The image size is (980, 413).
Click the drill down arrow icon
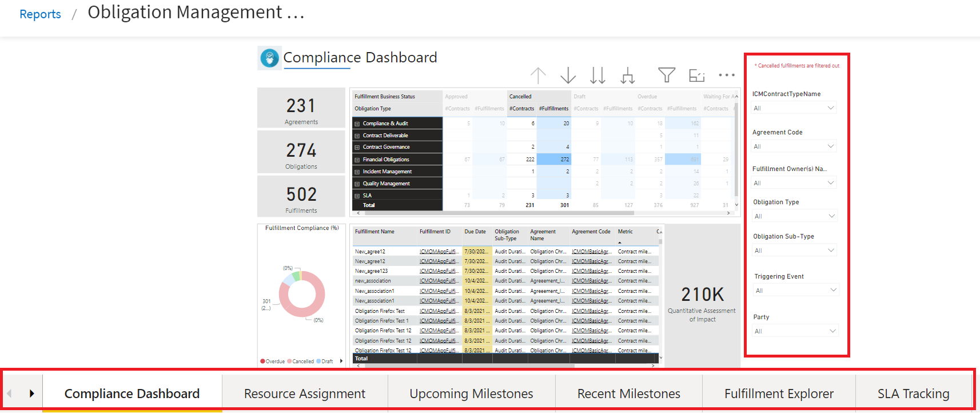click(568, 76)
